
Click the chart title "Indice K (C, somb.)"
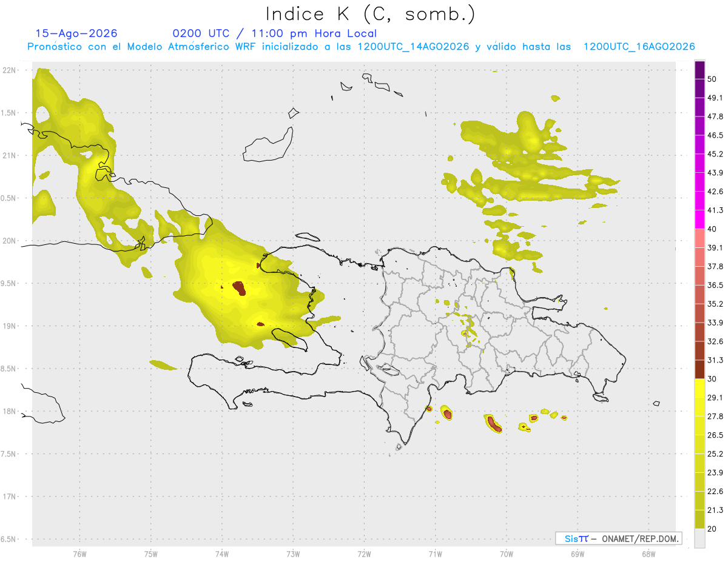coord(370,14)
